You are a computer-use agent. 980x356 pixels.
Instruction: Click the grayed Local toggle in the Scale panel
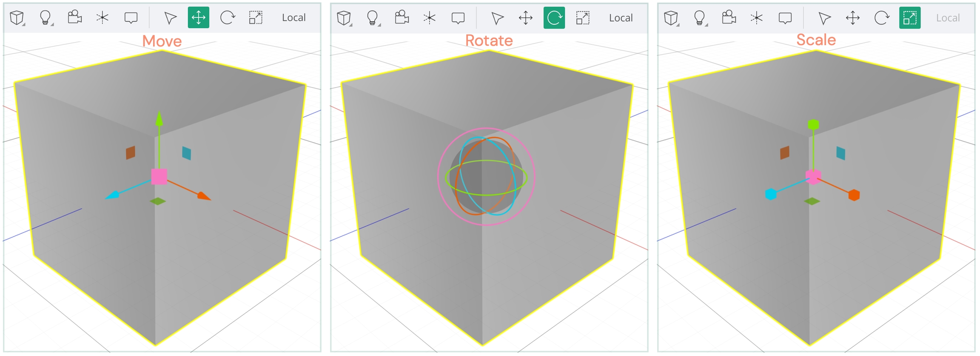[x=948, y=18]
